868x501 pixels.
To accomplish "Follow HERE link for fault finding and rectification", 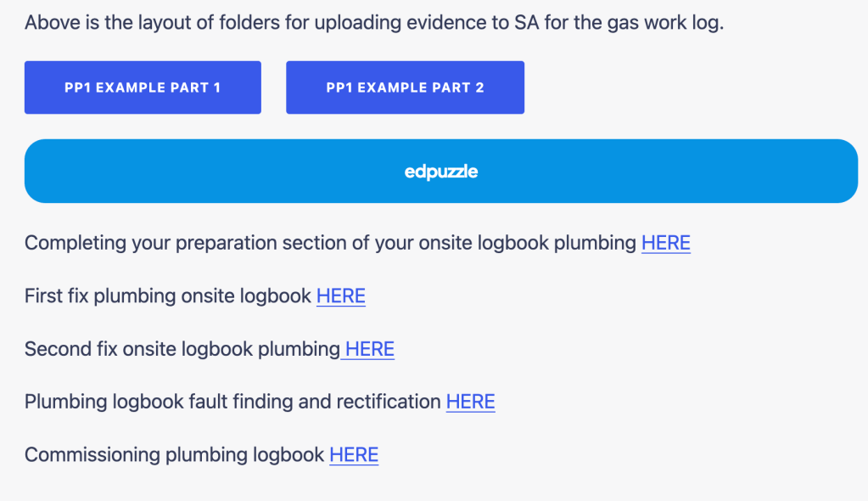I will coord(470,402).
